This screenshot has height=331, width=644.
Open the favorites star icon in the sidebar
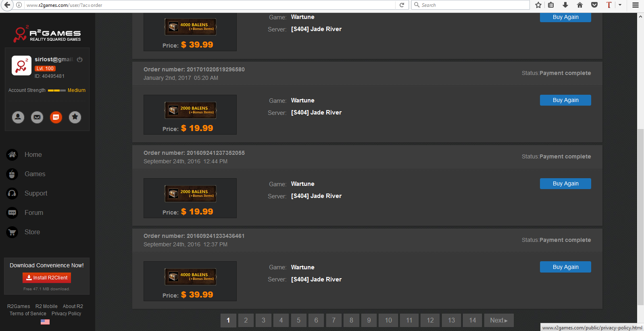(75, 117)
